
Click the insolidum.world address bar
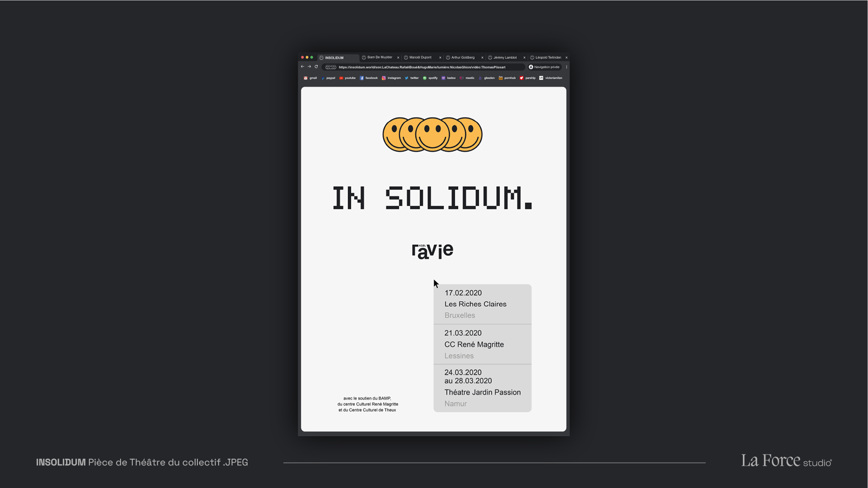(422, 67)
